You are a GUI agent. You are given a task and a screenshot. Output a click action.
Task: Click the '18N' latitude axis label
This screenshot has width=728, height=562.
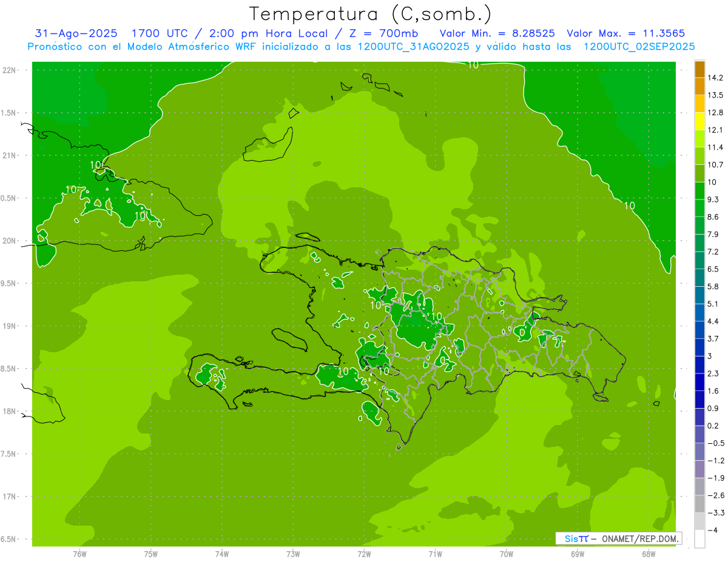click(x=9, y=412)
